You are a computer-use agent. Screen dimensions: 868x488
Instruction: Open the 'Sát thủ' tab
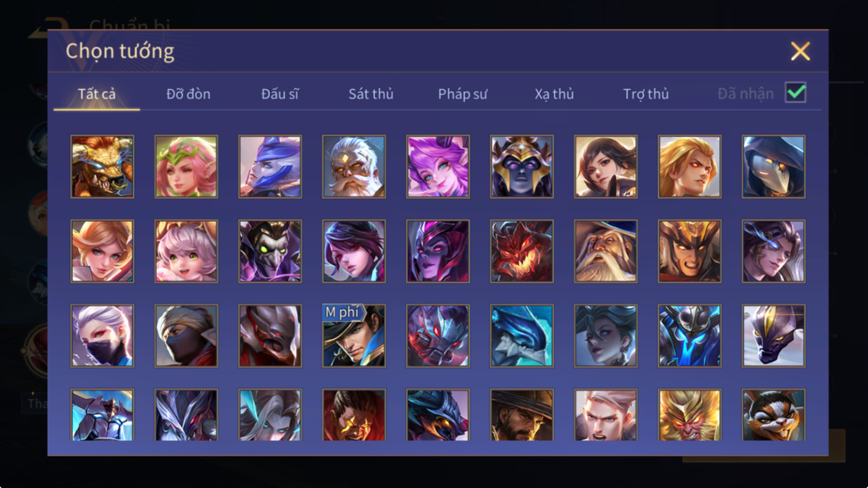point(371,94)
